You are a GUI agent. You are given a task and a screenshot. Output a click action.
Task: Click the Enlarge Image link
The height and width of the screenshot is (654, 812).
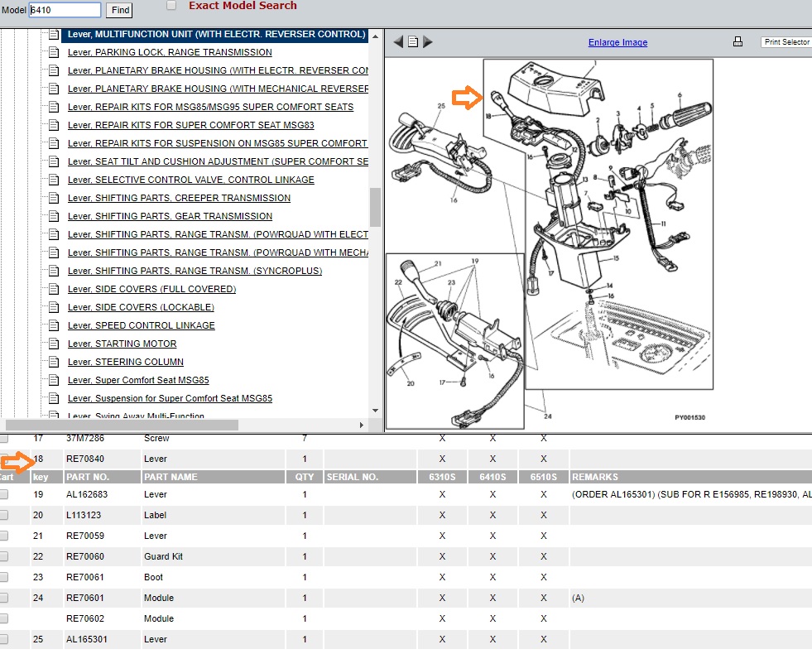(617, 42)
